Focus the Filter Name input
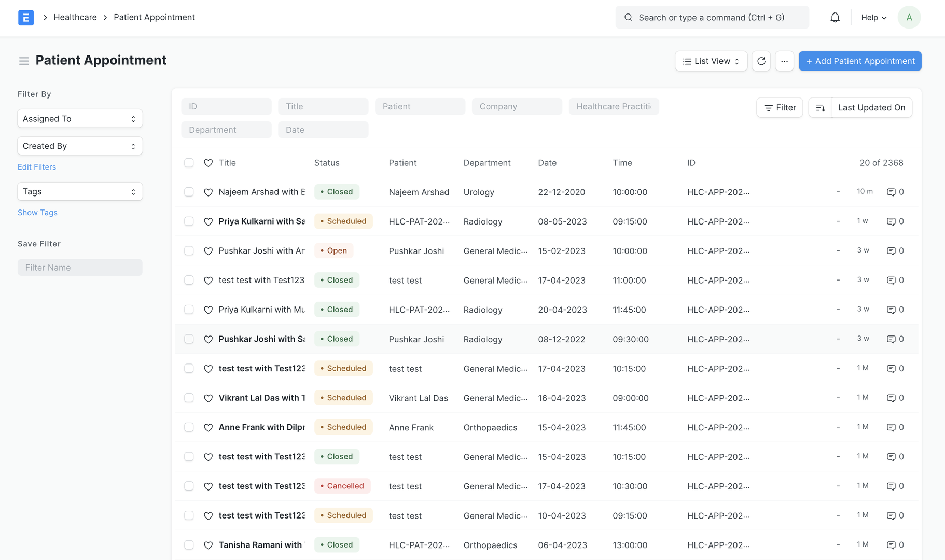The height and width of the screenshot is (560, 945). click(80, 268)
